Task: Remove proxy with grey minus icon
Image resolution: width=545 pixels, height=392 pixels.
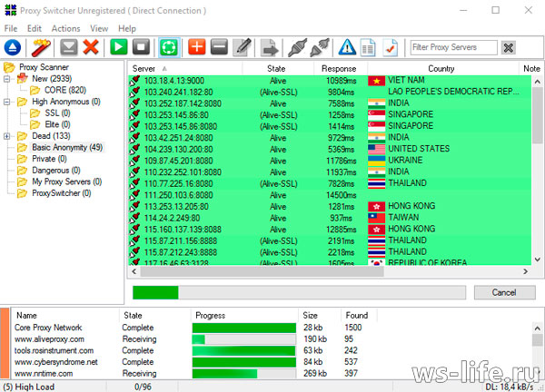Action: (x=219, y=47)
